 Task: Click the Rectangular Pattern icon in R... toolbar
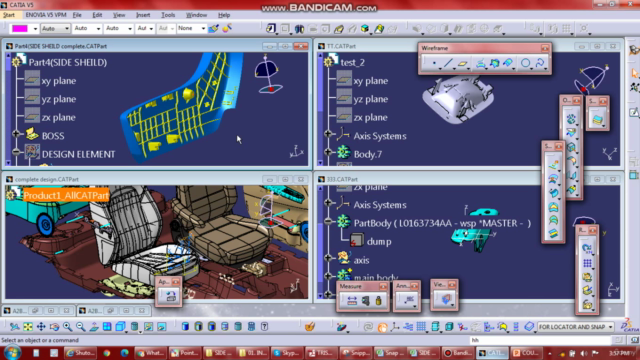tap(587, 263)
